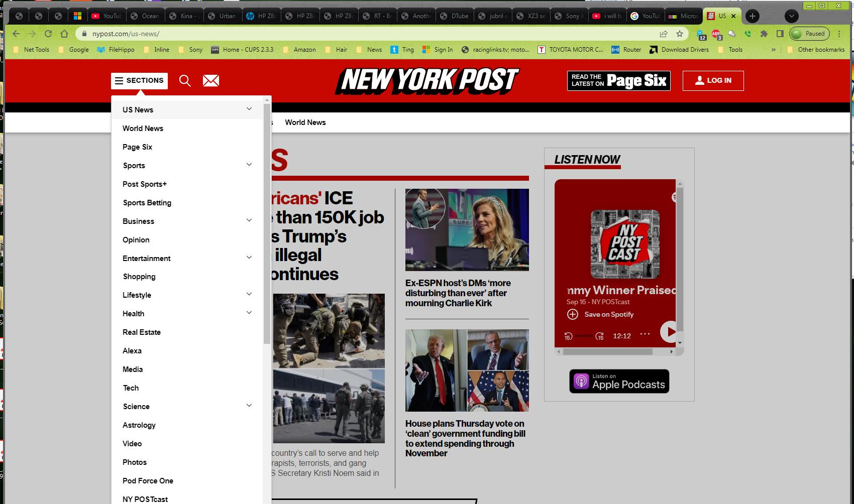Expand the Business submenu chevron
The height and width of the screenshot is (504, 854).
click(x=249, y=220)
